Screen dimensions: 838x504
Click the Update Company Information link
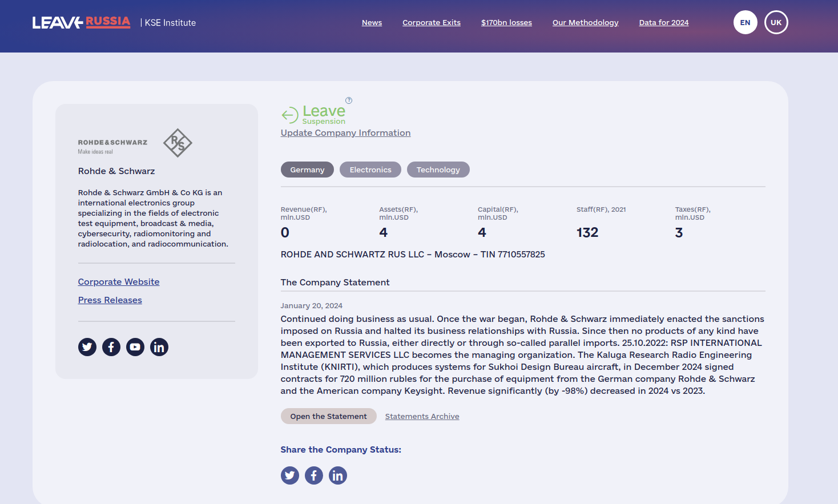click(x=345, y=133)
